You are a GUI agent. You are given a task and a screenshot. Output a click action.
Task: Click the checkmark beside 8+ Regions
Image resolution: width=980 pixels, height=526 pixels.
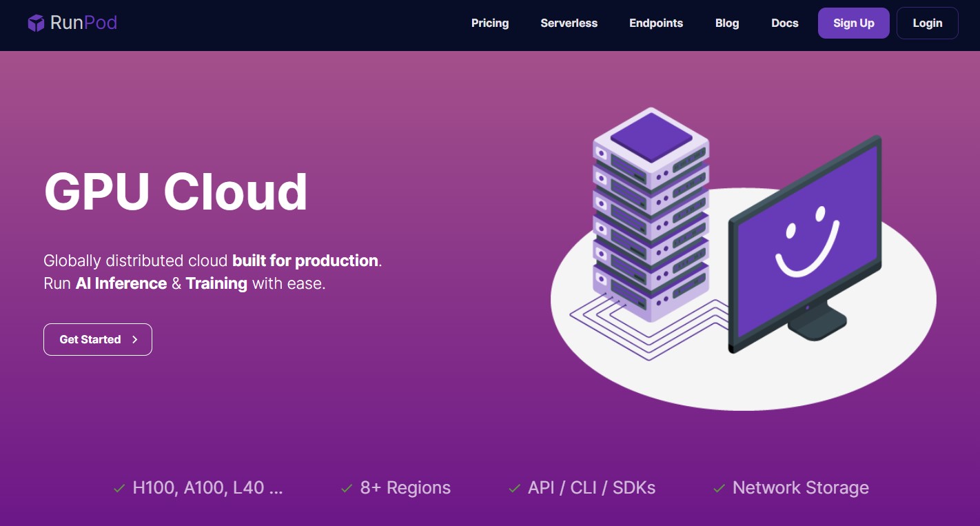click(x=347, y=488)
